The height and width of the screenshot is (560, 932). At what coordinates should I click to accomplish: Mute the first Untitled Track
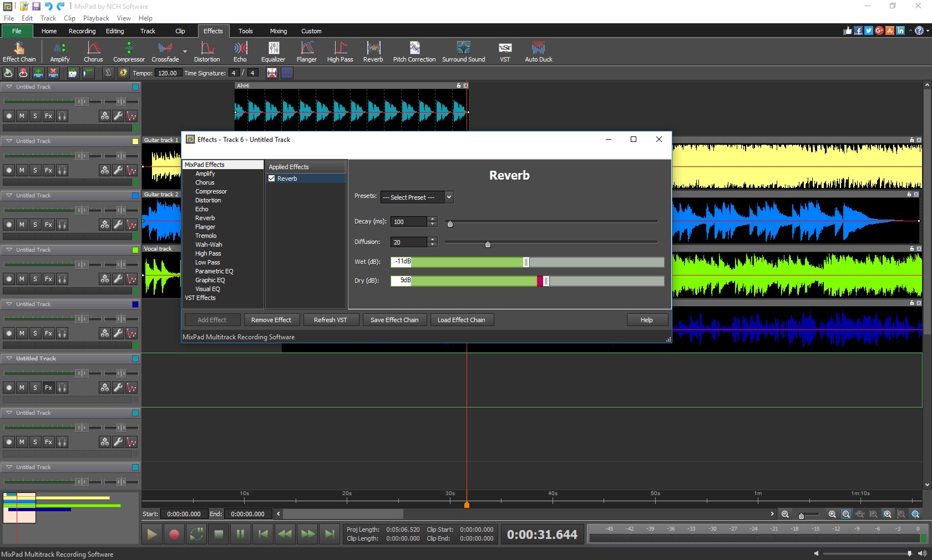coord(21,116)
